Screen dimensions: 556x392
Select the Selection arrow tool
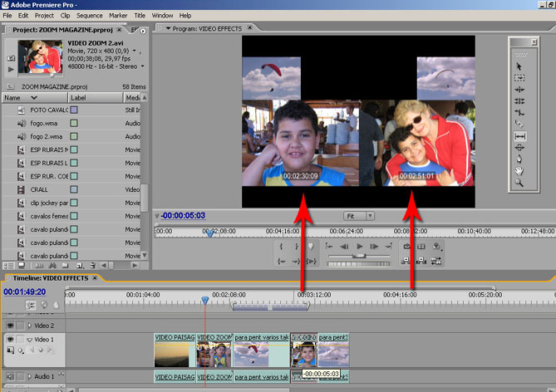tap(519, 66)
